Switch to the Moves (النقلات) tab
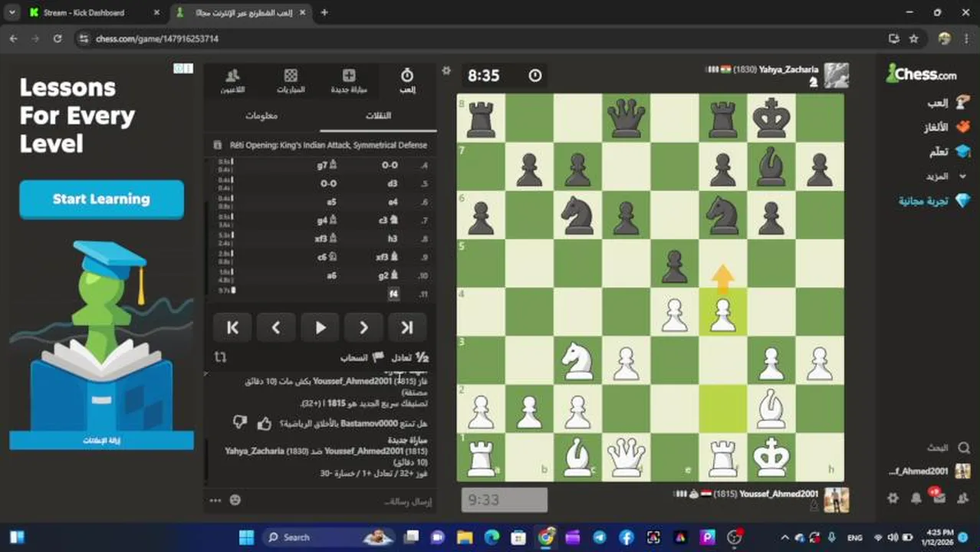Image resolution: width=980 pixels, height=552 pixels. coord(378,116)
